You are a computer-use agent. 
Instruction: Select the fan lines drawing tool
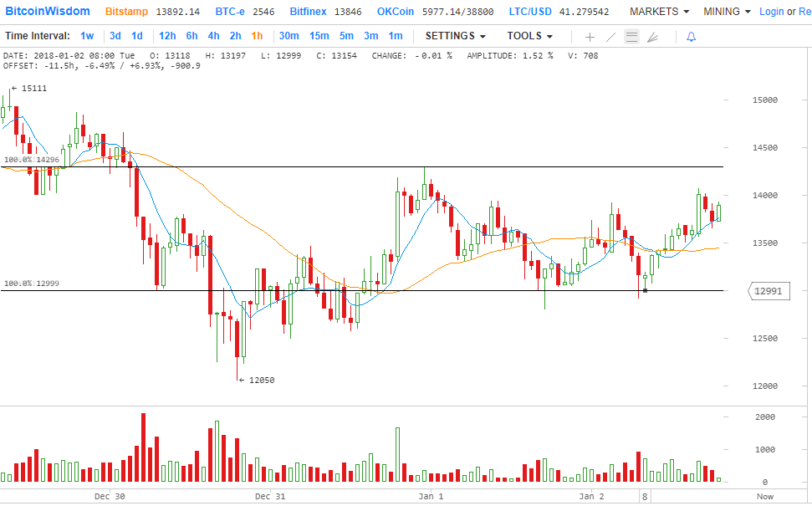[x=652, y=37]
